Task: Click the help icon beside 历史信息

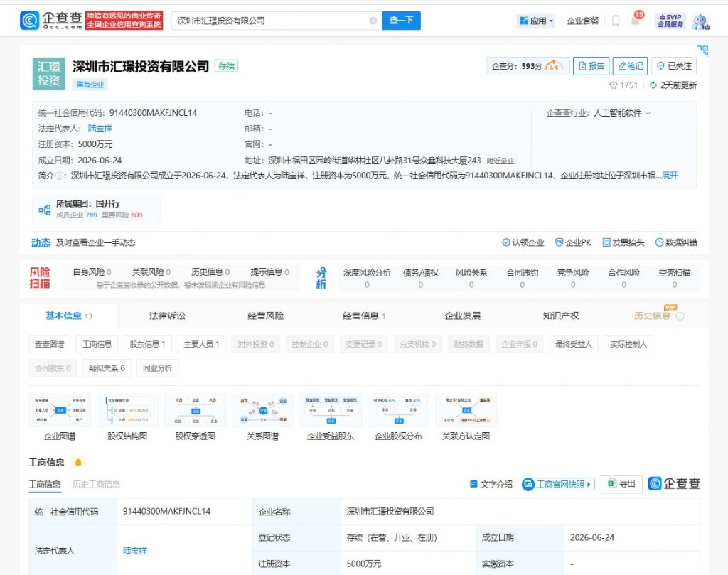Action: 680,316
